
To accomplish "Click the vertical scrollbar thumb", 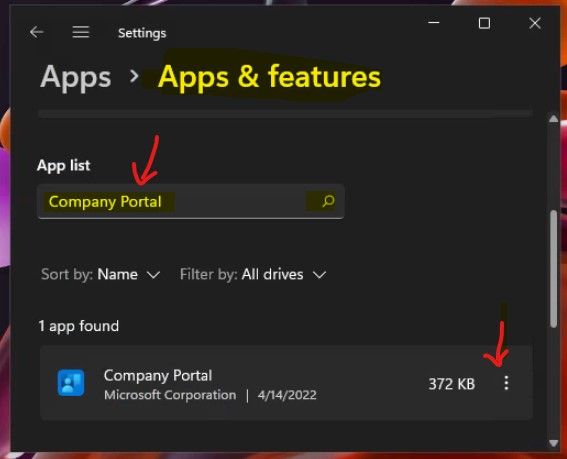I will click(x=554, y=269).
